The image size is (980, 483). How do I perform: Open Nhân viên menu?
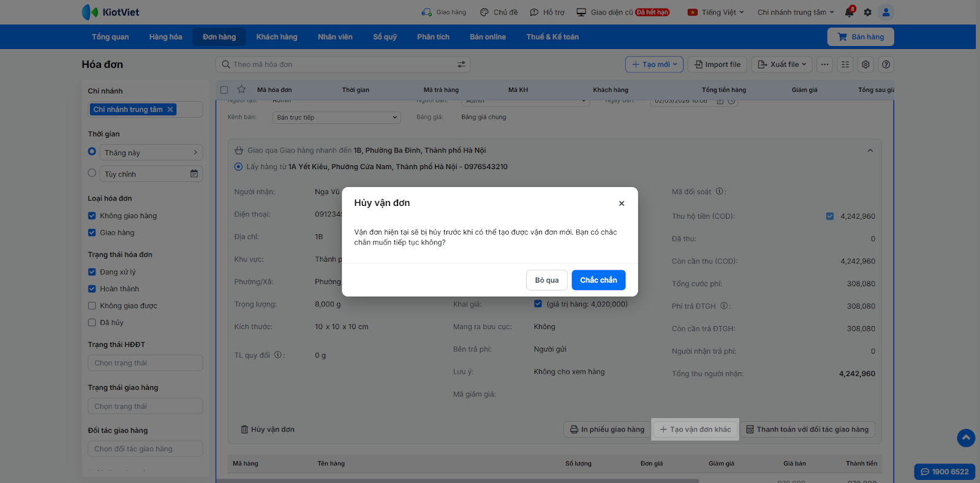coord(335,37)
